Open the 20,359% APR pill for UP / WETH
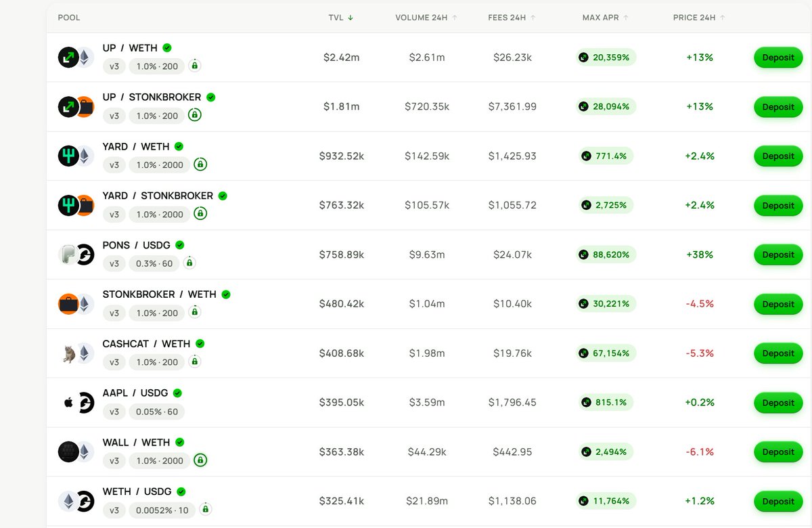Image resolution: width=812 pixels, height=528 pixels. [605, 58]
